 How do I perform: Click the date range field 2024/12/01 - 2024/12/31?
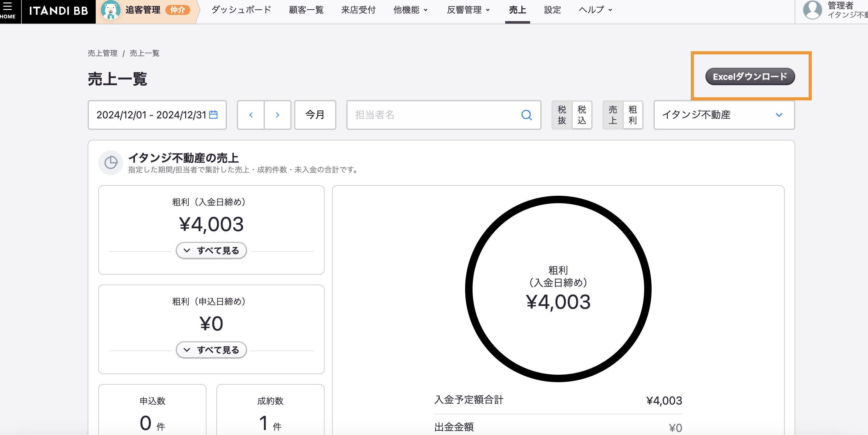157,115
